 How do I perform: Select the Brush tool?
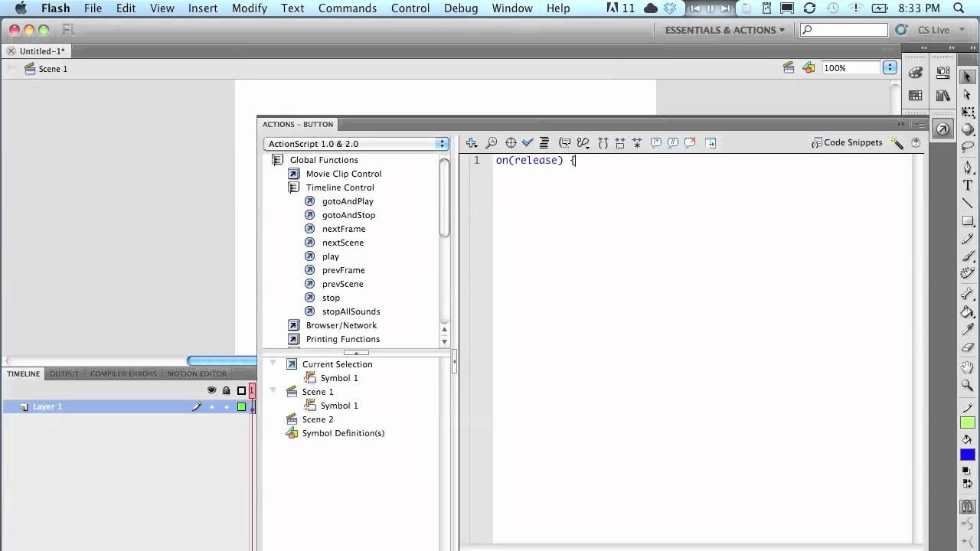coord(968,256)
